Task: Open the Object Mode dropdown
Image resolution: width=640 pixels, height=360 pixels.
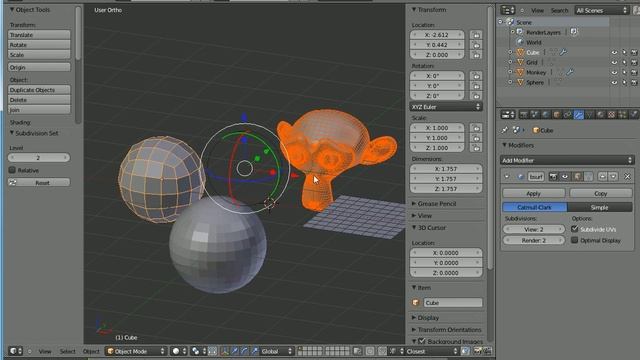Action: (x=136, y=351)
